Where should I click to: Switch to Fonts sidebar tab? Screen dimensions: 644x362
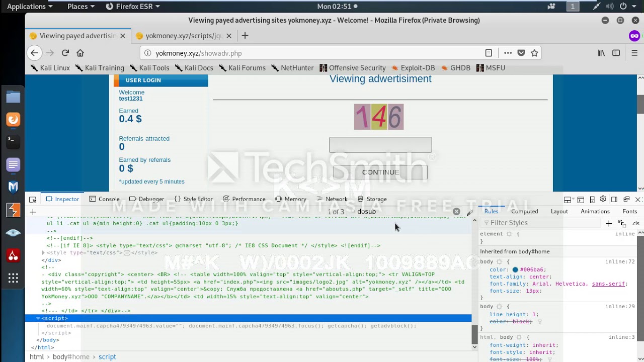630,212
